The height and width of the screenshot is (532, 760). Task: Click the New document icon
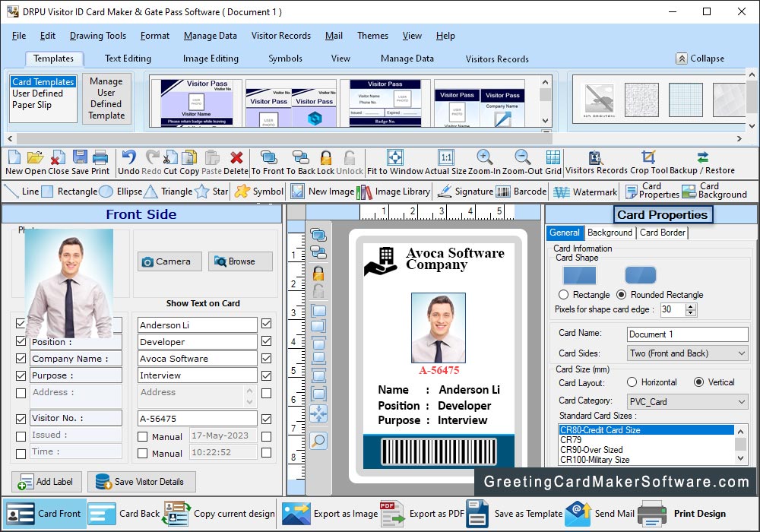(x=14, y=157)
